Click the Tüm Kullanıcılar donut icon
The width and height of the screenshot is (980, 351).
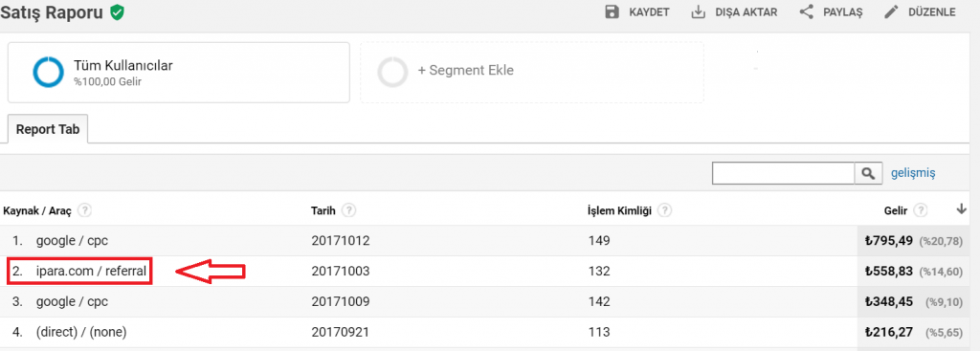coord(48,72)
